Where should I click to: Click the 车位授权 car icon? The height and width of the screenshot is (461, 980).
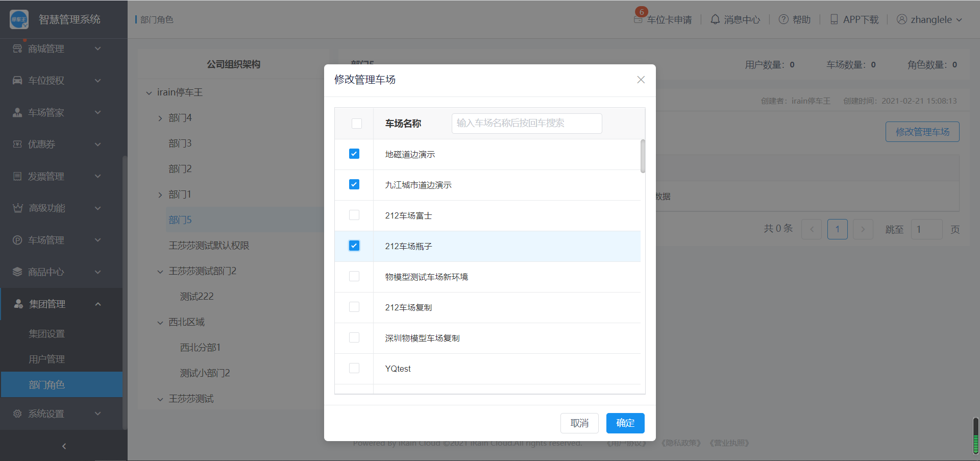17,80
